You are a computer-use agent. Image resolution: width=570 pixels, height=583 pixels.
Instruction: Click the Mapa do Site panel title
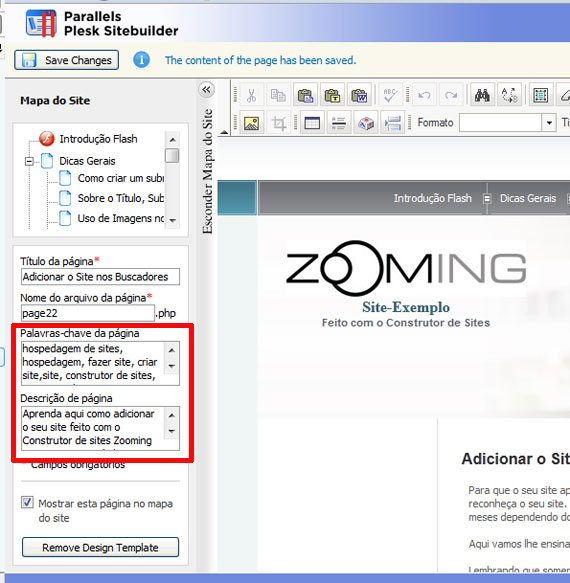[x=55, y=100]
